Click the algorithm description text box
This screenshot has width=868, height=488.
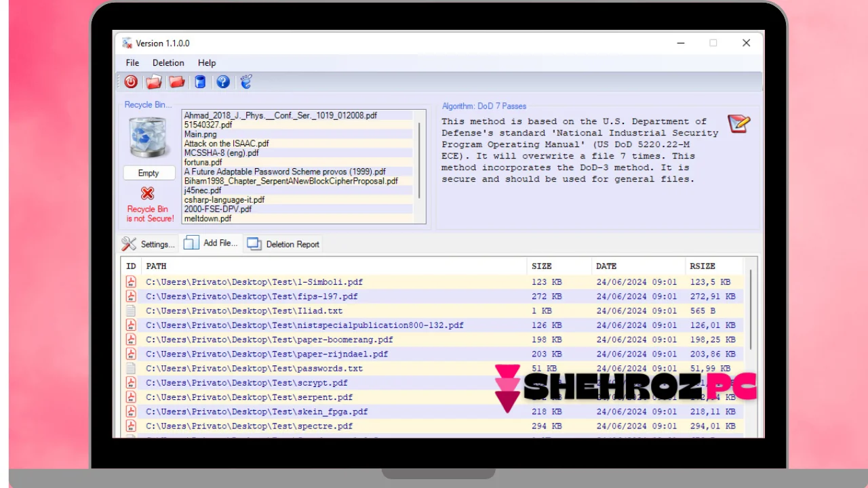click(x=580, y=150)
